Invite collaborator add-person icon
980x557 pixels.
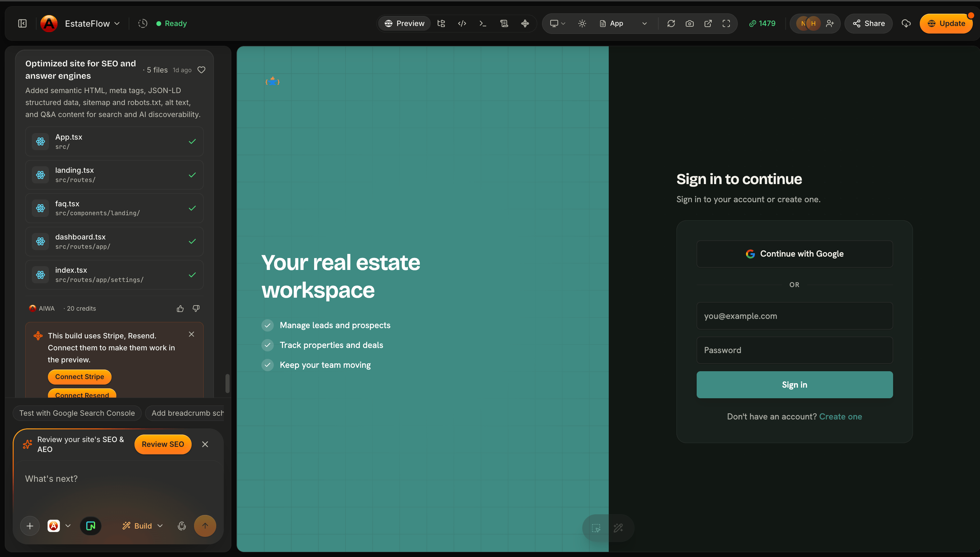pyautogui.click(x=830, y=23)
